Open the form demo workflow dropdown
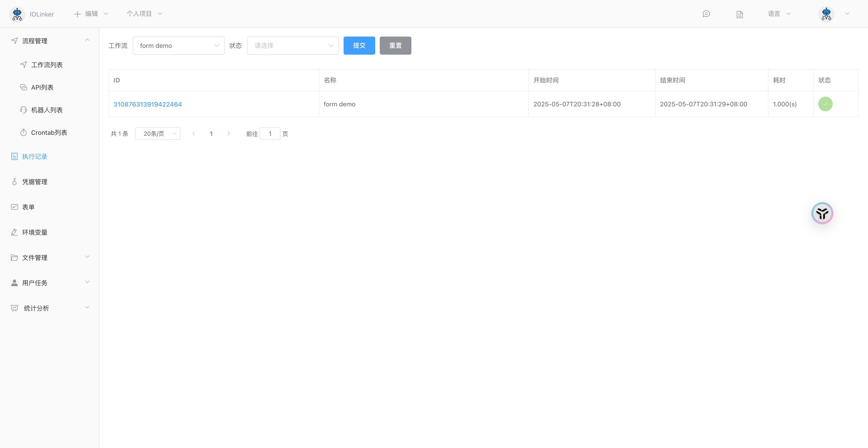This screenshot has width=868, height=448. tap(179, 45)
